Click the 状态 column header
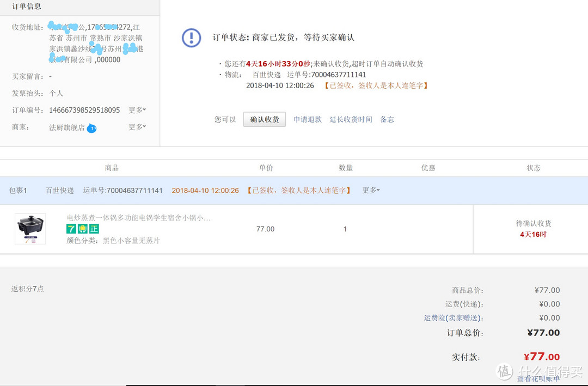 [x=533, y=168]
